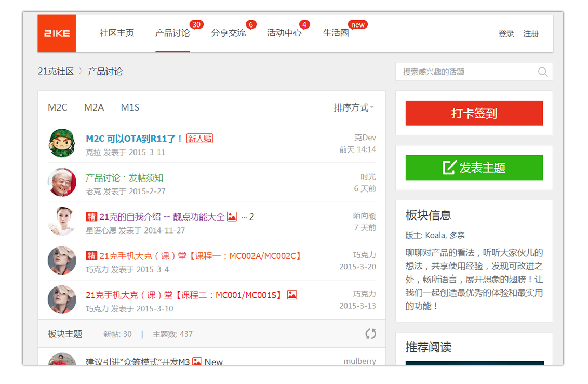Click the 打卡签到 button
Screen dimensions: 588x384
473,113
